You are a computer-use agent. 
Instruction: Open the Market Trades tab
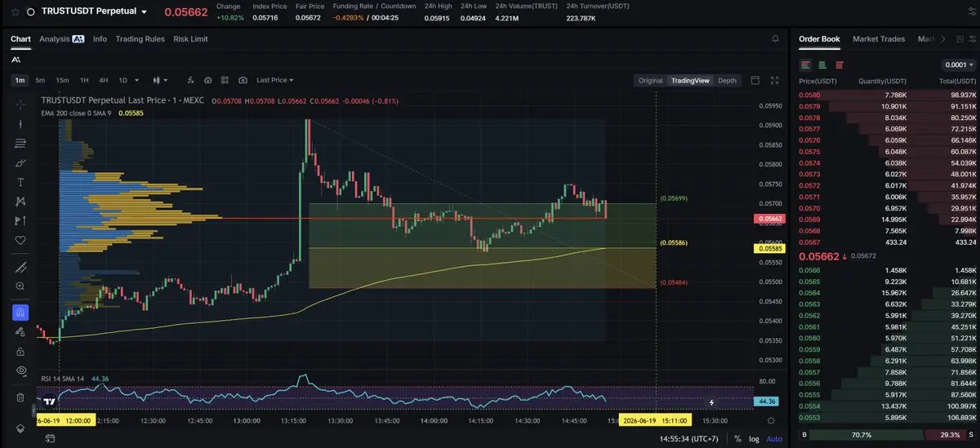click(x=879, y=38)
